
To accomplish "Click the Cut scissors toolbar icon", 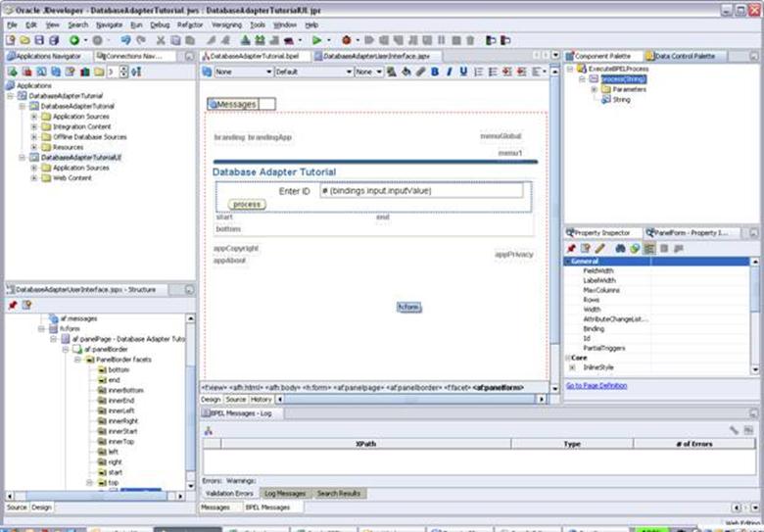I will (161, 40).
